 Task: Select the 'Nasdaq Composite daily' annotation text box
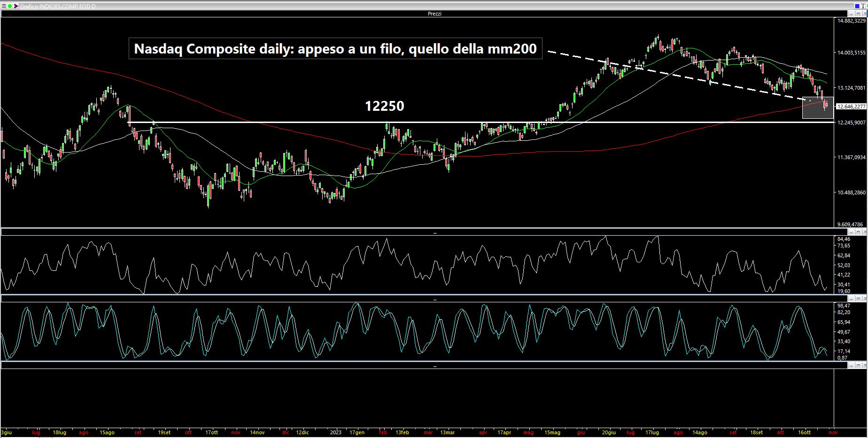pyautogui.click(x=335, y=48)
